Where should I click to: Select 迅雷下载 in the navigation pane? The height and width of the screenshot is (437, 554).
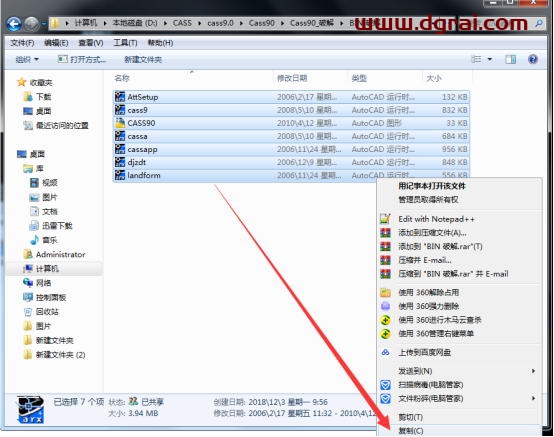pyautogui.click(x=57, y=225)
